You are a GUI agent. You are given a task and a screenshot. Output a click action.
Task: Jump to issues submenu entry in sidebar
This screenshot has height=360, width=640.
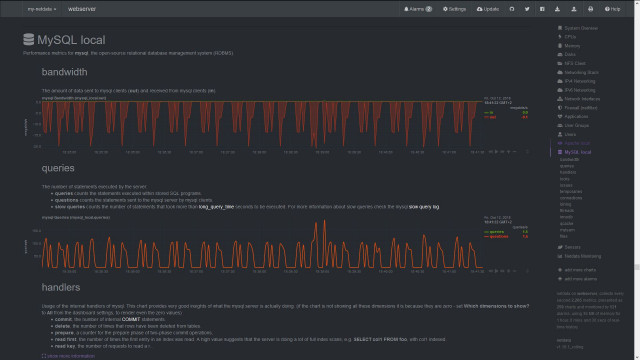pyautogui.click(x=566, y=185)
